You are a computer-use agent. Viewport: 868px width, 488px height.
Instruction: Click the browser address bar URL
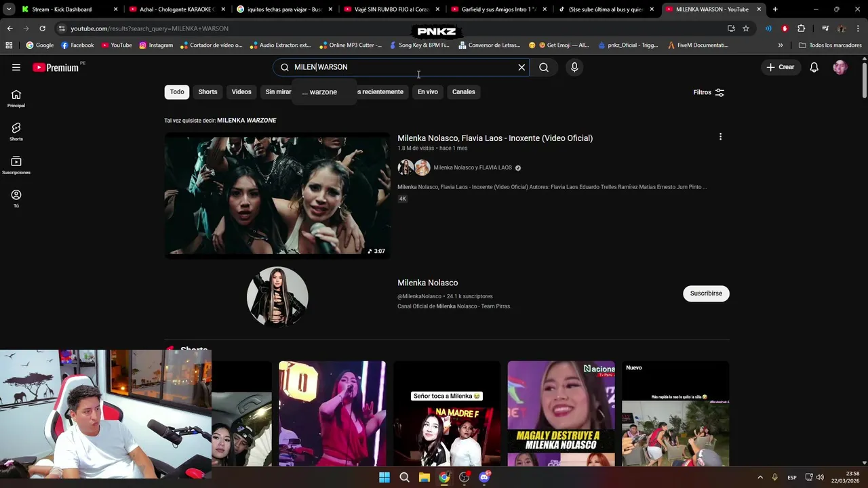(x=149, y=28)
